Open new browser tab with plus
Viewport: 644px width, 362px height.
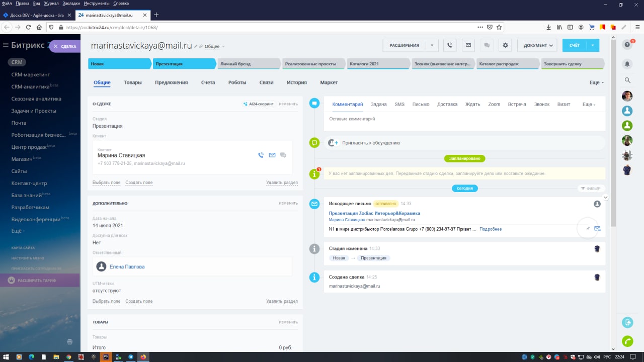(156, 15)
